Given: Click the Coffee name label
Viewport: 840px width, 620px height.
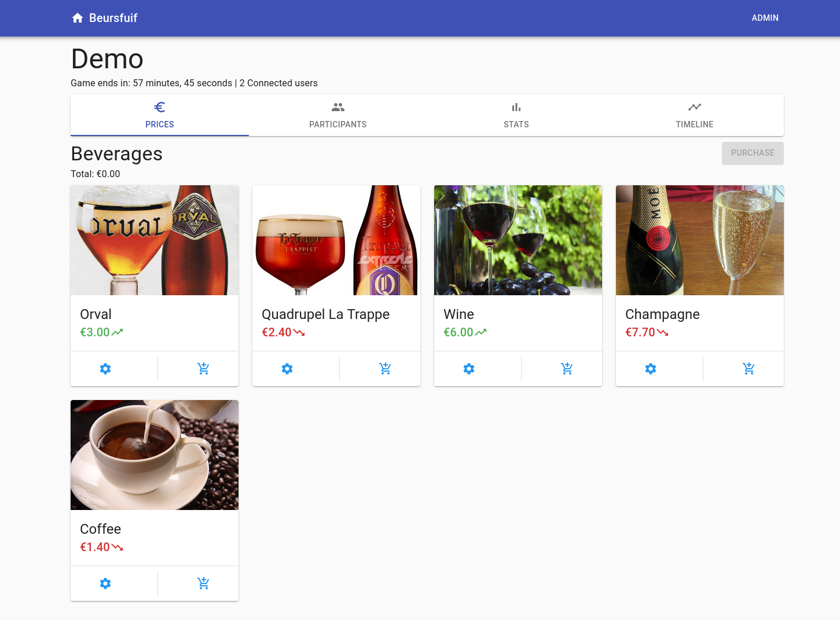Looking at the screenshot, I should click(100, 529).
